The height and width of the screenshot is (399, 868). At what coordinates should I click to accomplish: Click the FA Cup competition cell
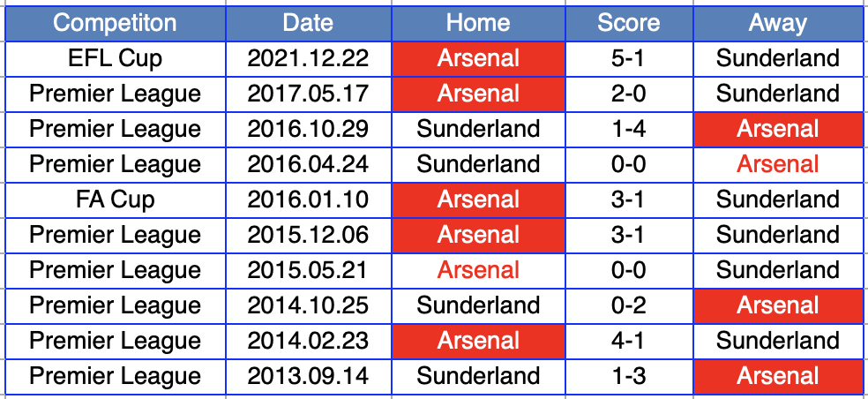[115, 199]
